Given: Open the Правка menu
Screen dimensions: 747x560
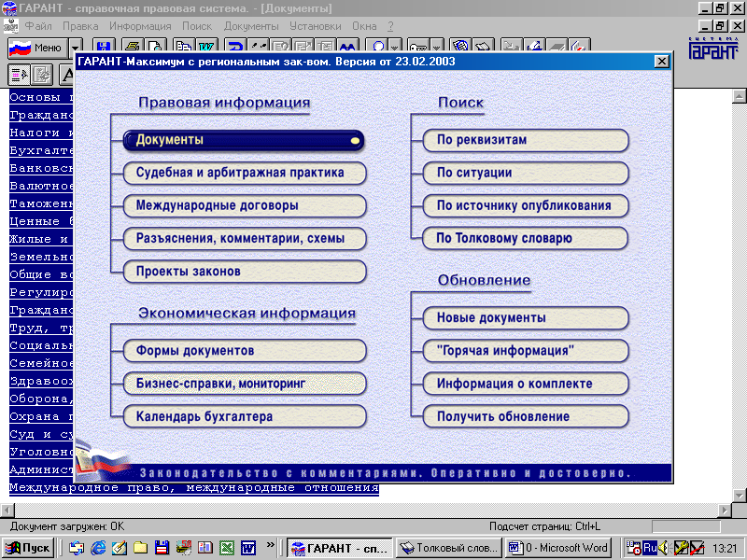Looking at the screenshot, I should [x=80, y=26].
